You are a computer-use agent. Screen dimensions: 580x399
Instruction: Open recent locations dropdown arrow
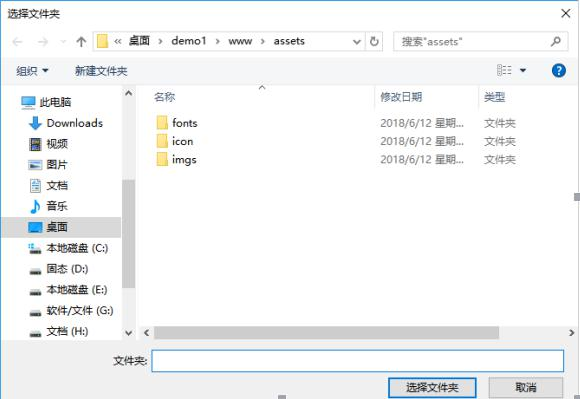63,42
